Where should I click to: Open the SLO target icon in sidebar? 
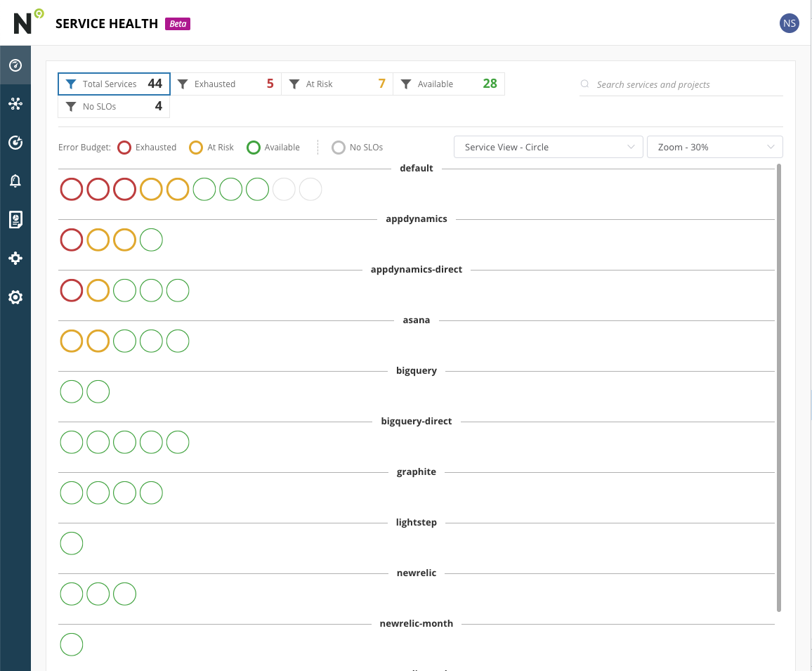[15, 143]
